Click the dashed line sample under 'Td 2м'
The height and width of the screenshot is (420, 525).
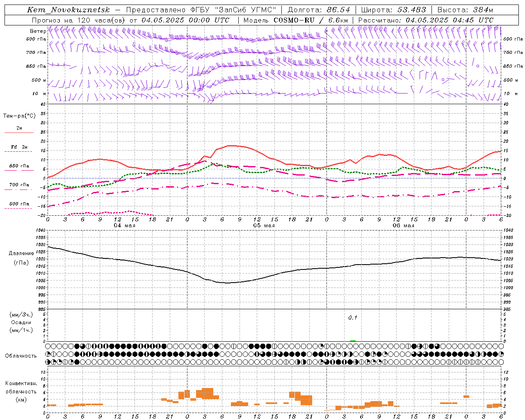(x=18, y=152)
